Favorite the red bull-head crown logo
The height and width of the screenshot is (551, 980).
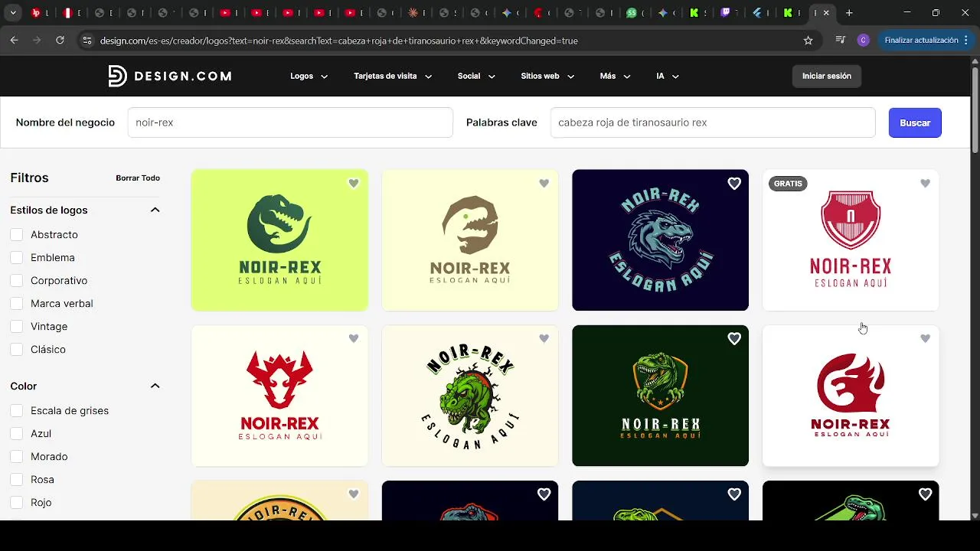point(353,338)
